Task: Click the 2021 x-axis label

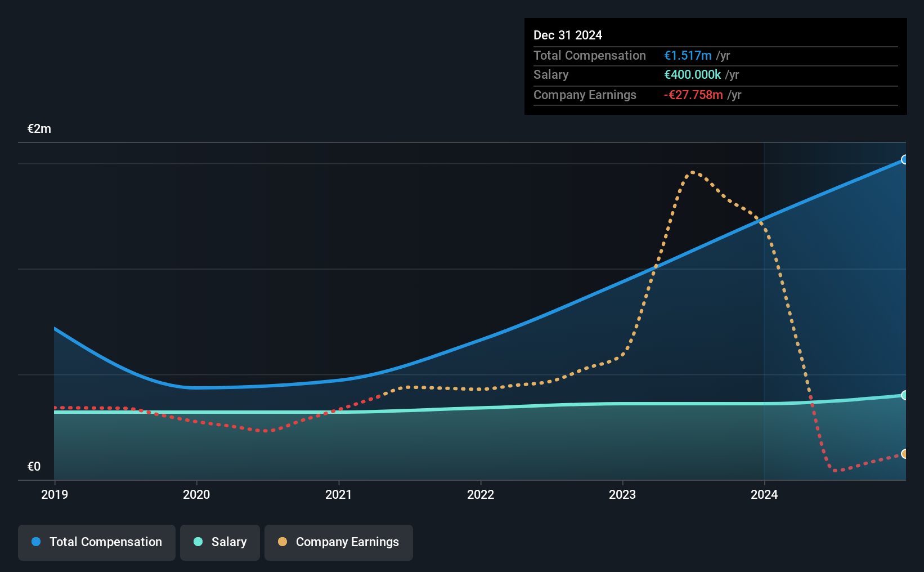Action: coord(339,494)
